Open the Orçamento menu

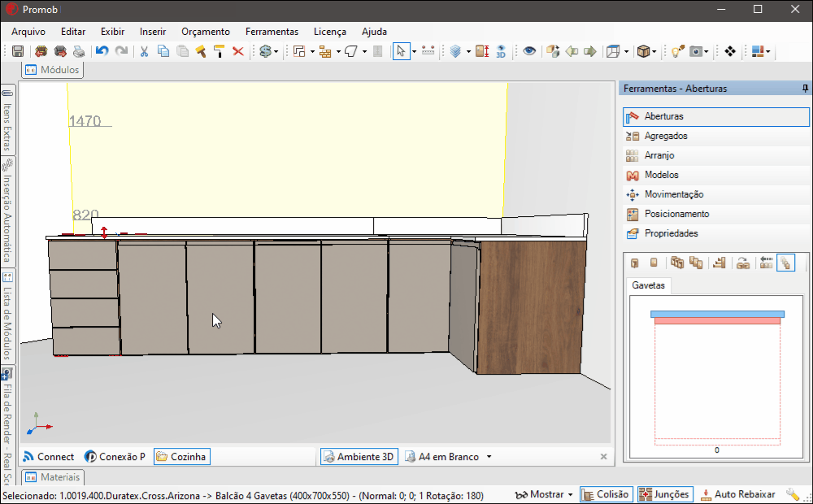coord(206,32)
